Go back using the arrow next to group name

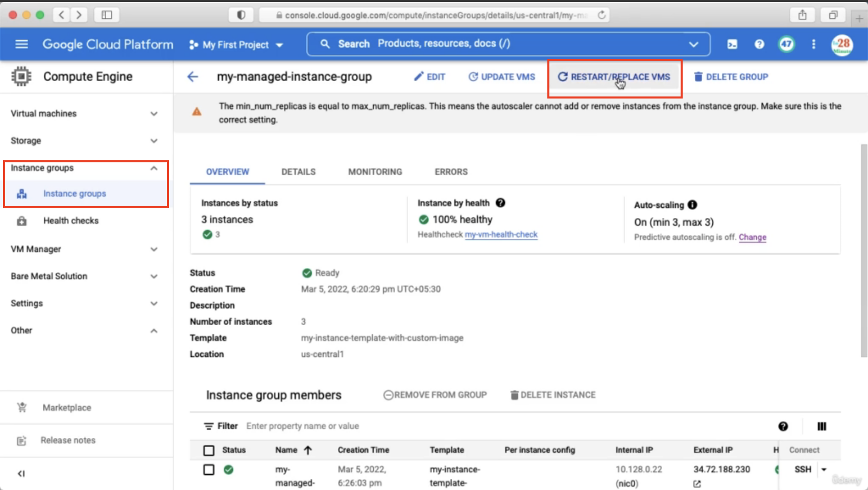[192, 77]
